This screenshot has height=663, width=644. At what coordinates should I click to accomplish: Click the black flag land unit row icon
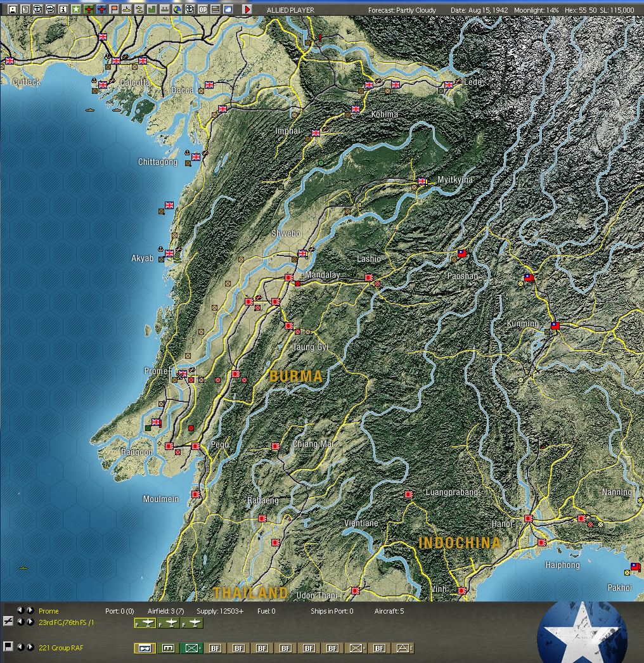[8, 647]
